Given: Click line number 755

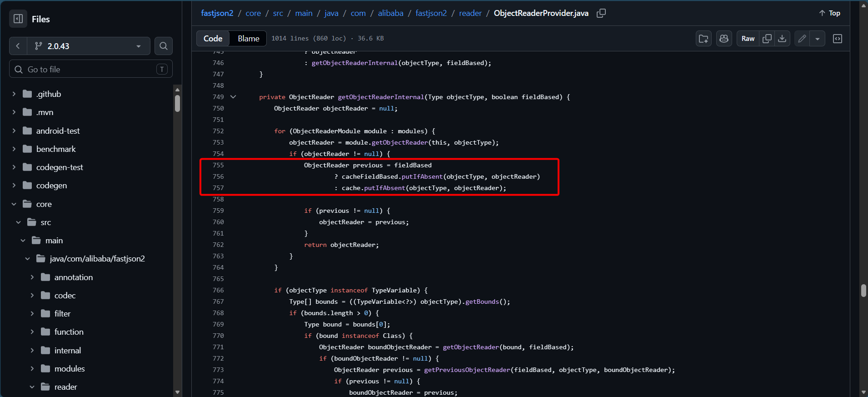Looking at the screenshot, I should tap(218, 165).
